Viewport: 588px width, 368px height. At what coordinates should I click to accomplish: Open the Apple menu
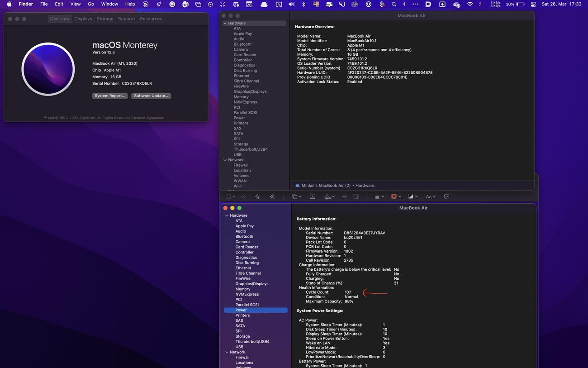pos(9,4)
